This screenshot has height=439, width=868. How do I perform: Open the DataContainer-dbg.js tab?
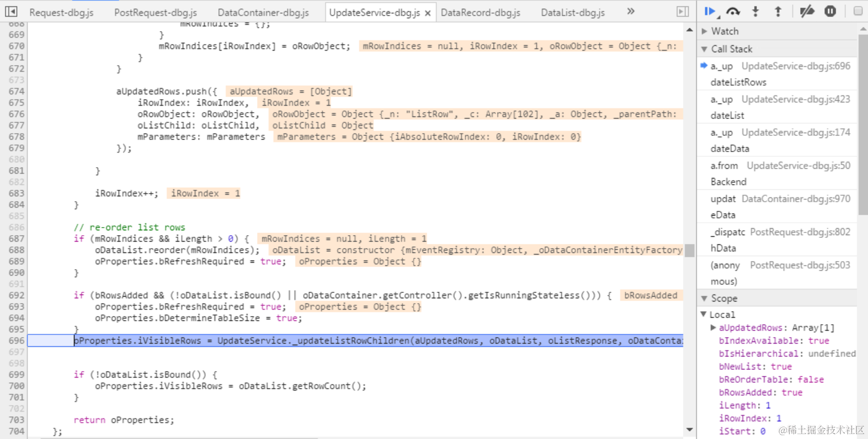(263, 12)
